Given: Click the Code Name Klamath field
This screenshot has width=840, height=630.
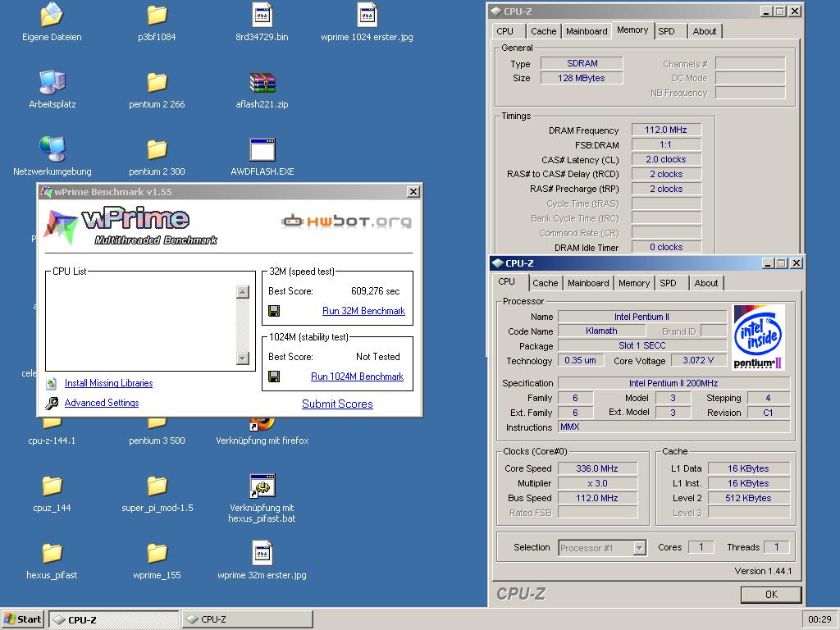Looking at the screenshot, I should (601, 331).
